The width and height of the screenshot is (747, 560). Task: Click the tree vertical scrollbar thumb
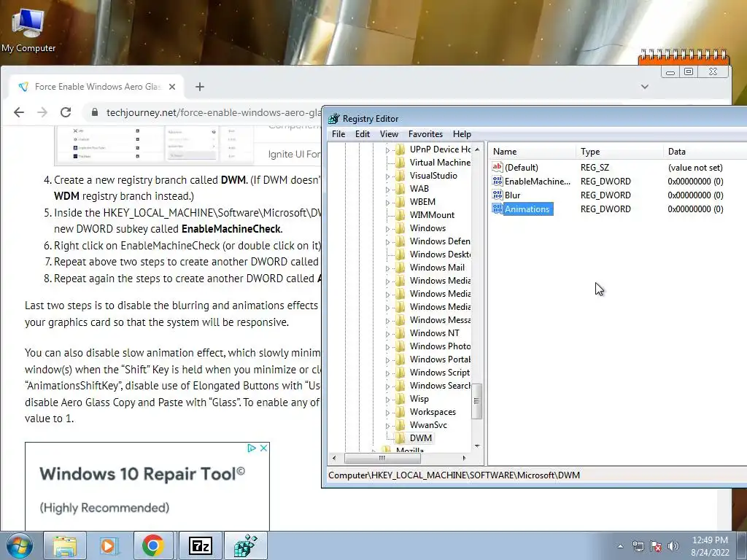tap(477, 401)
